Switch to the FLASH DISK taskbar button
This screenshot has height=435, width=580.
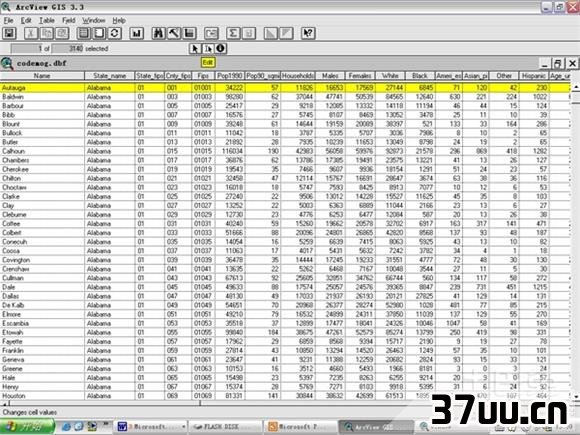pyautogui.click(x=225, y=427)
